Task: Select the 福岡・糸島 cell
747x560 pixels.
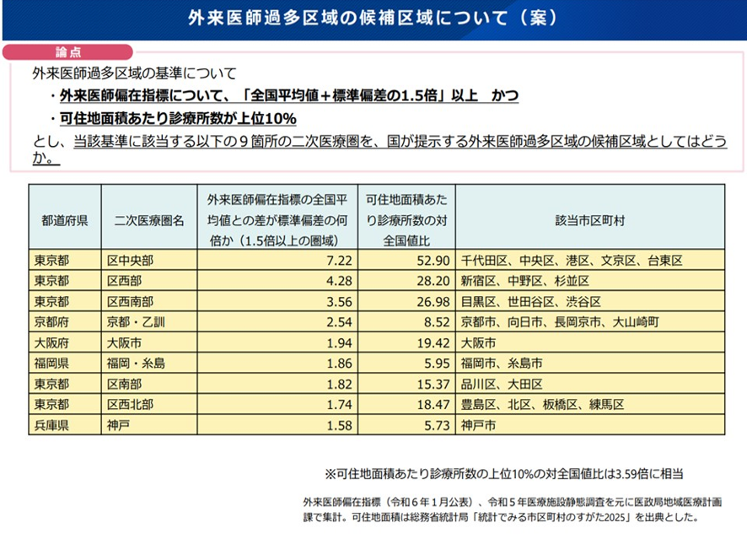Action: tap(137, 363)
